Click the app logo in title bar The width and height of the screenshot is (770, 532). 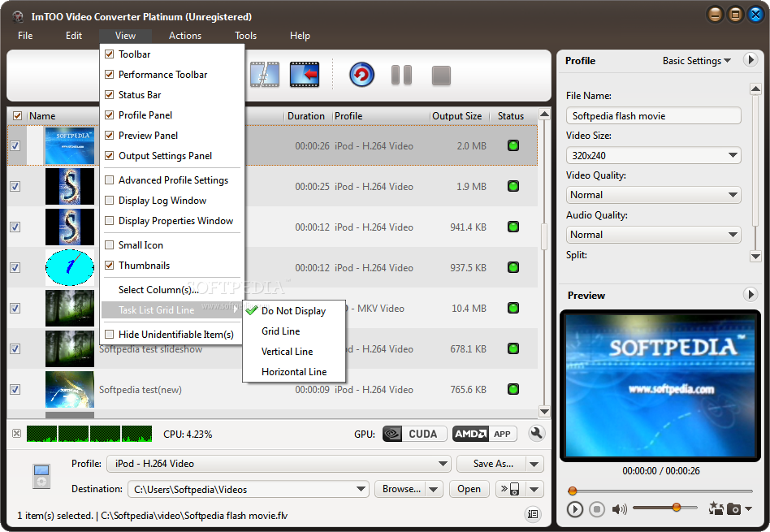(18, 17)
